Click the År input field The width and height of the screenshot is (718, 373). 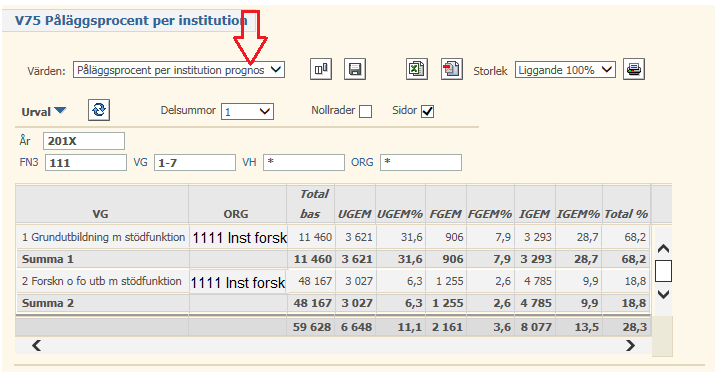tap(84, 141)
